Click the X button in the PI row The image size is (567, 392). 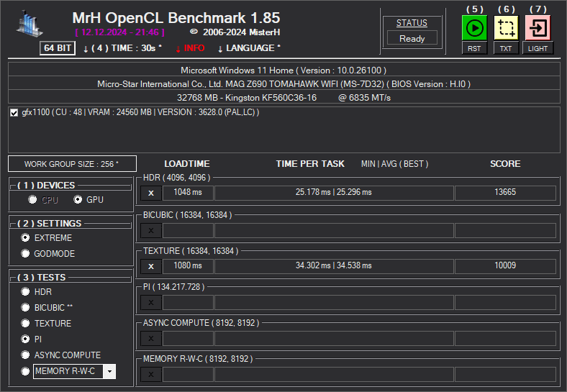(x=151, y=302)
